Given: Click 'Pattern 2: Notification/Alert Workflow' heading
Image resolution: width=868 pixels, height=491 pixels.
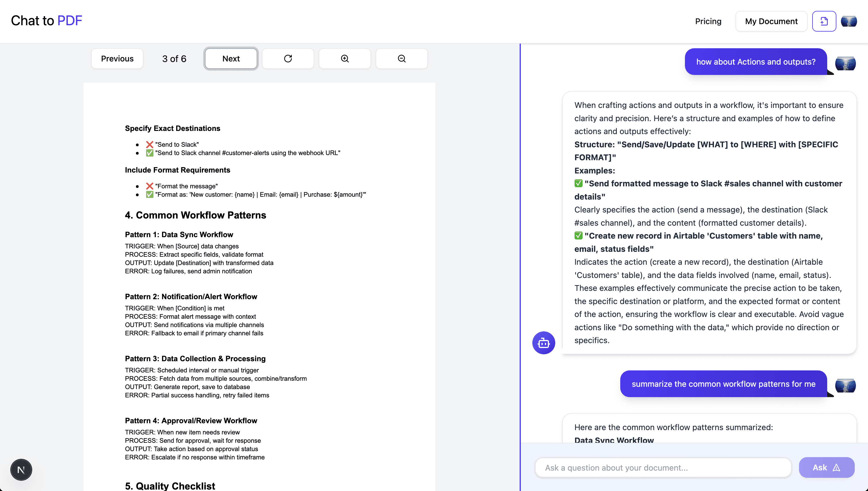Looking at the screenshot, I should [191, 296].
